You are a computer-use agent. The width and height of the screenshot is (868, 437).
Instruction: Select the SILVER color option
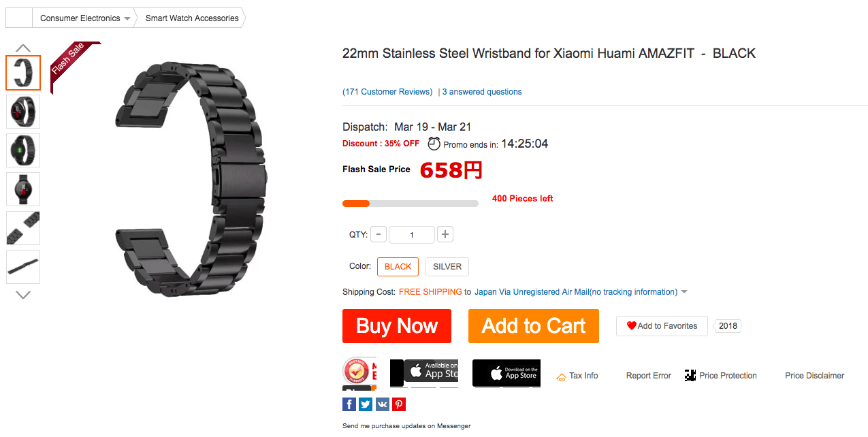click(447, 267)
